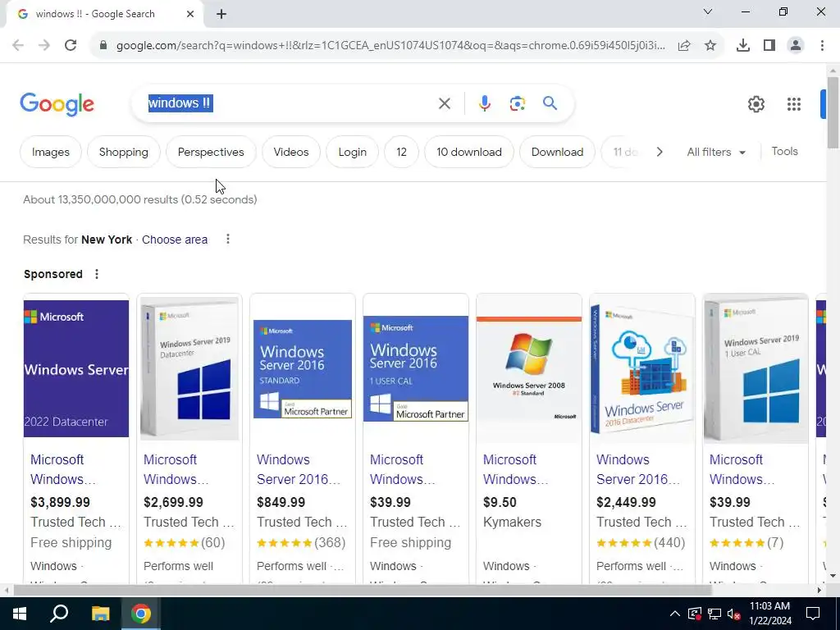Click the Google logo
Screen dimensions: 840x630
point(57,104)
